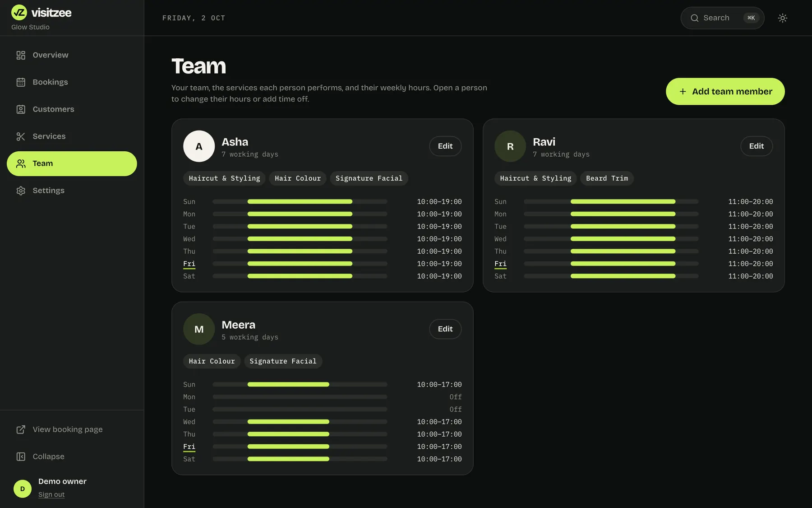Click the Services scissors icon

coord(21,136)
